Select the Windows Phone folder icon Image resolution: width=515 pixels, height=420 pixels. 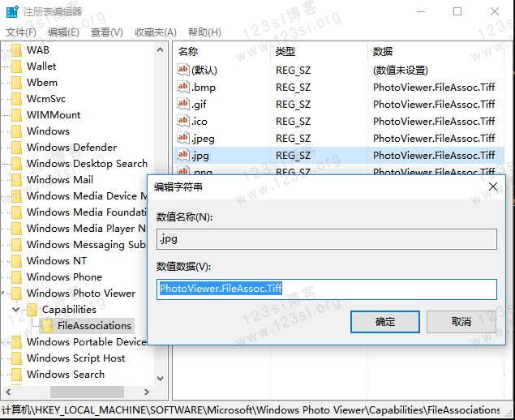click(x=16, y=277)
